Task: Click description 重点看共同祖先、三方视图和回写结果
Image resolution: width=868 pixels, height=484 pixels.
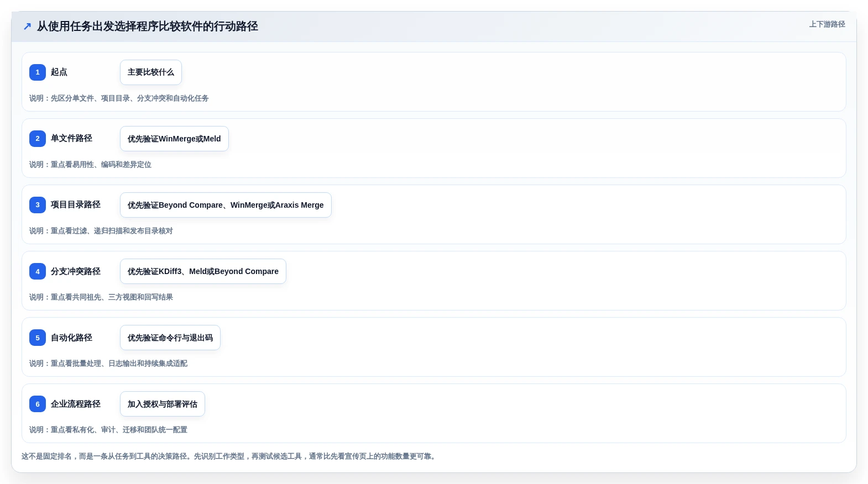Action: (112, 297)
